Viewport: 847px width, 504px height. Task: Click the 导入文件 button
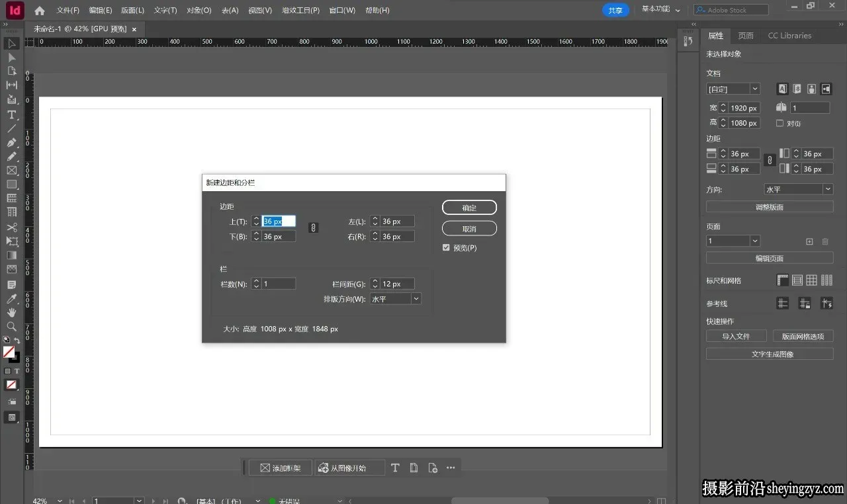pos(736,336)
